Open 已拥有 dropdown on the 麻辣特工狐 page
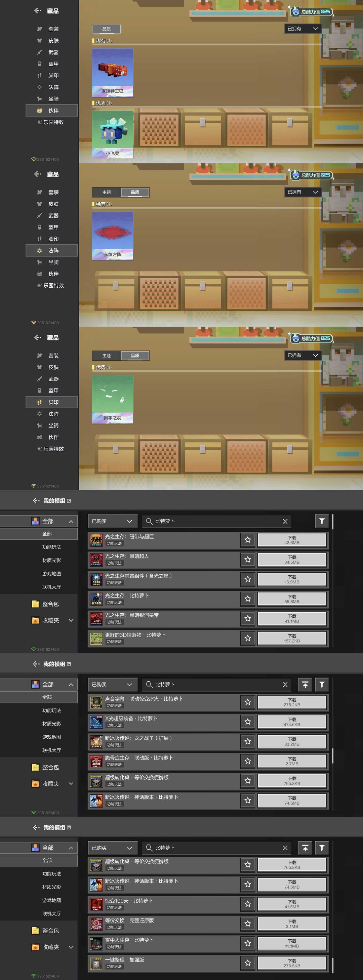Image resolution: width=363 pixels, height=980 pixels. (302, 29)
